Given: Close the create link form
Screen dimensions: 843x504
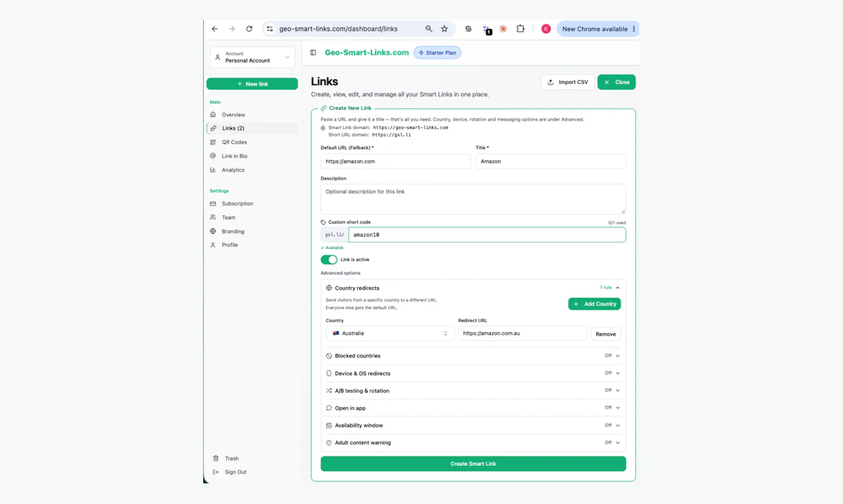Looking at the screenshot, I should point(616,82).
